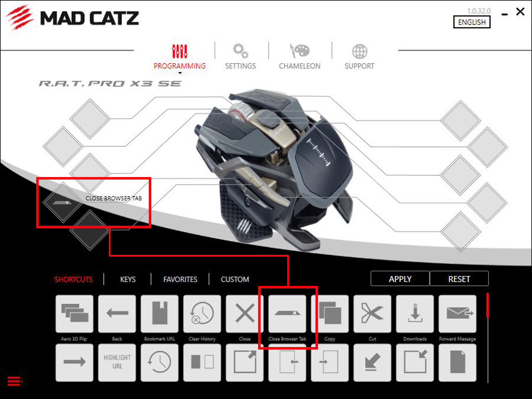
Task: Select the Highlight URL shortcut tile
Action: [117, 362]
